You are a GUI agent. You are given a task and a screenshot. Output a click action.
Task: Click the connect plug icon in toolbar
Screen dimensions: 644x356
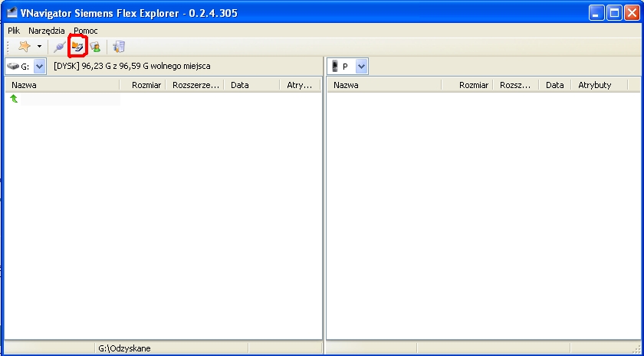pyautogui.click(x=60, y=47)
